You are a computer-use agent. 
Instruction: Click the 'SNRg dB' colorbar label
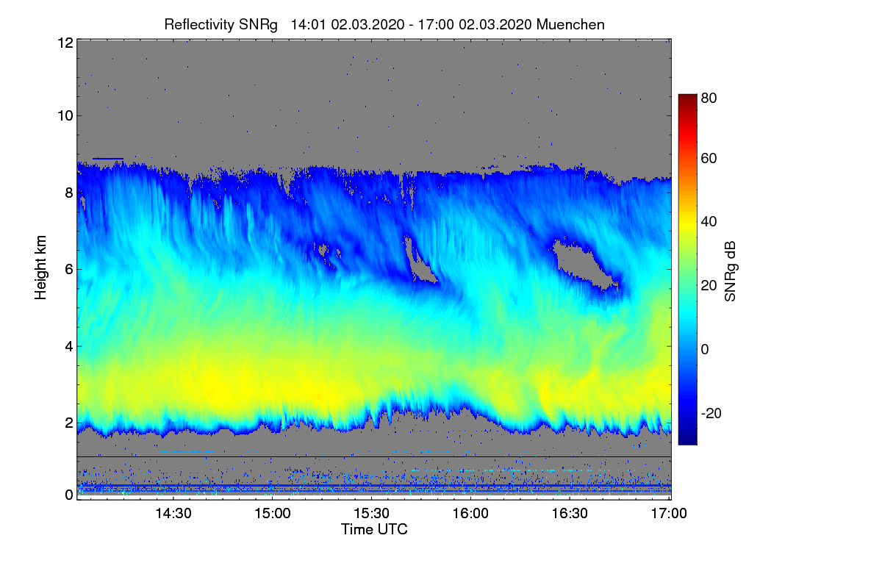pos(730,271)
